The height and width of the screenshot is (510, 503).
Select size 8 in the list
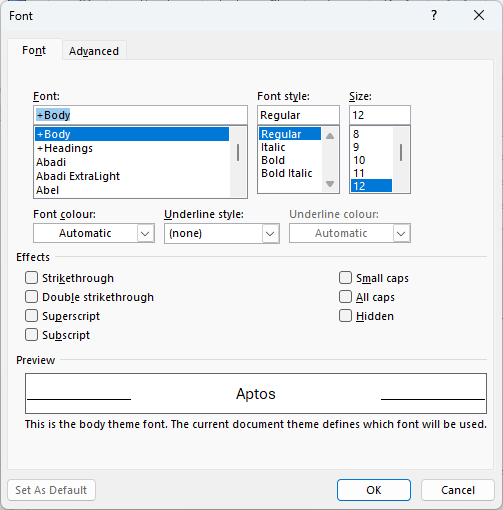coord(371,134)
